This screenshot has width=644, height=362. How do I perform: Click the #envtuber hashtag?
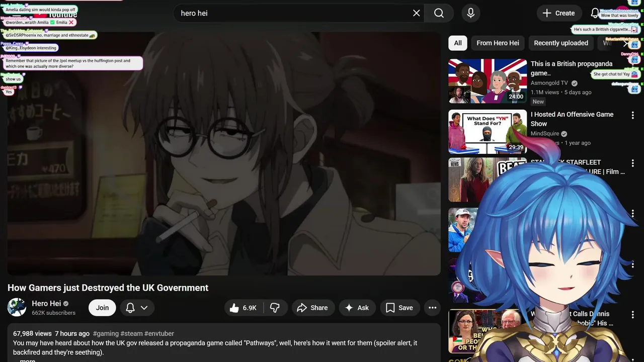[x=159, y=333]
